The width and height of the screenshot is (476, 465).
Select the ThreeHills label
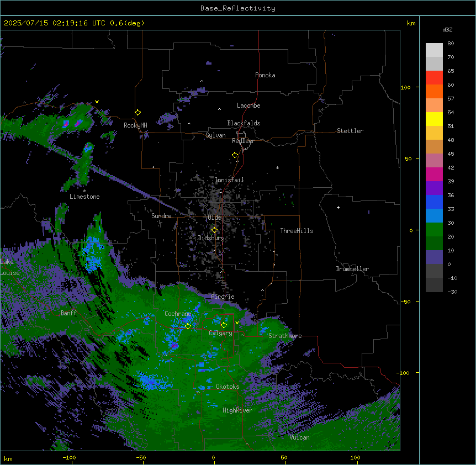click(x=297, y=231)
